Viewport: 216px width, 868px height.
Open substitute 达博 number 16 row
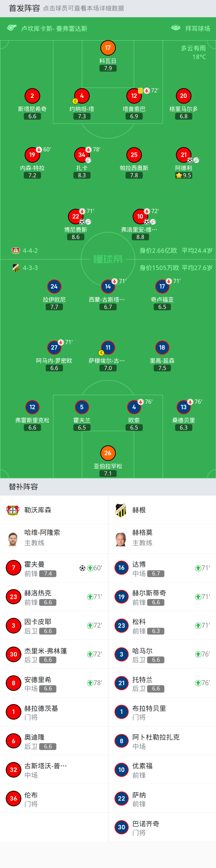162,568
